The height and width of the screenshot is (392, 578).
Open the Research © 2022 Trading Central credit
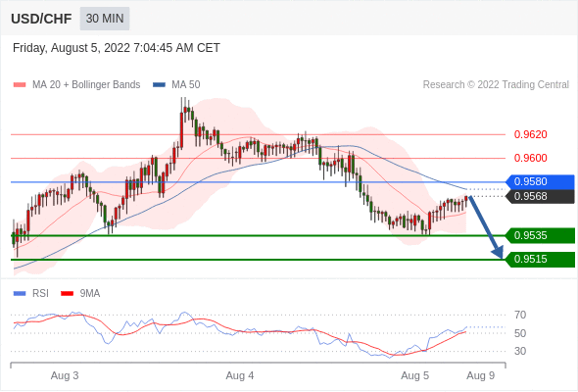tap(496, 85)
